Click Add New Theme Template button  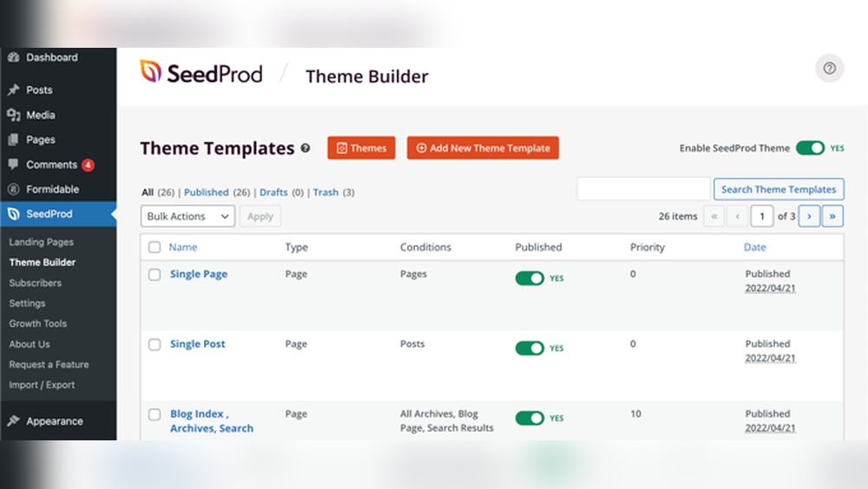pyautogui.click(x=483, y=148)
